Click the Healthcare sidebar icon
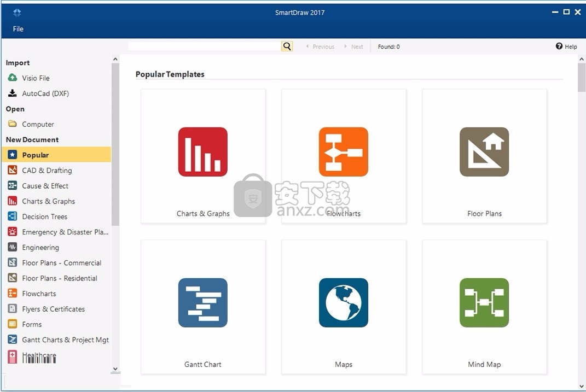This screenshot has height=392, width=586. pyautogui.click(x=13, y=357)
